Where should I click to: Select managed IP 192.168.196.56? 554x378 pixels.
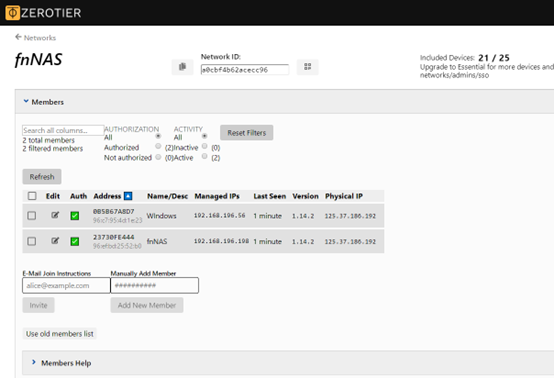tap(219, 215)
